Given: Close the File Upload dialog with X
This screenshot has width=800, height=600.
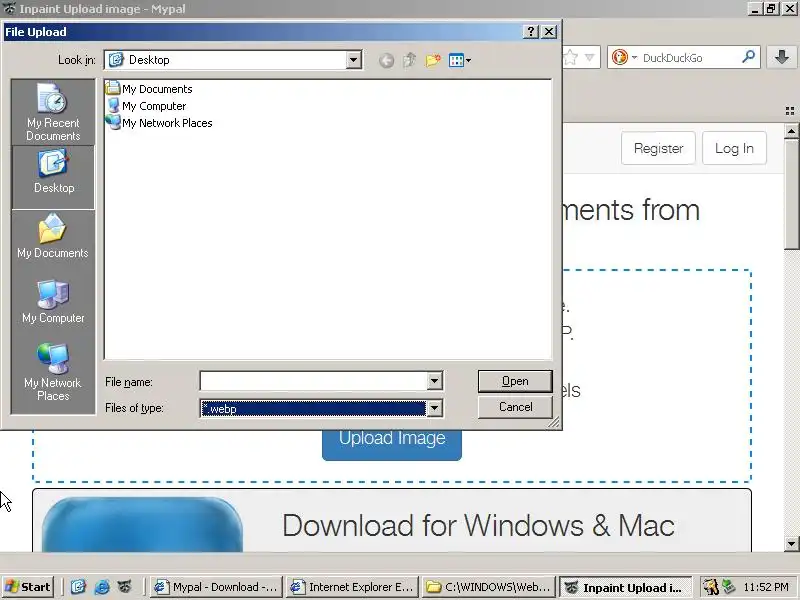Looking at the screenshot, I should tap(549, 32).
